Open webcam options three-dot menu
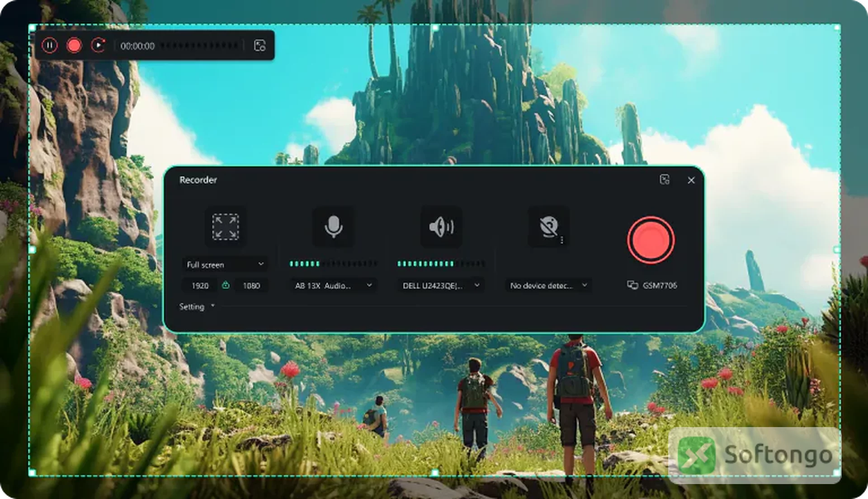The width and height of the screenshot is (868, 499). coord(562,240)
